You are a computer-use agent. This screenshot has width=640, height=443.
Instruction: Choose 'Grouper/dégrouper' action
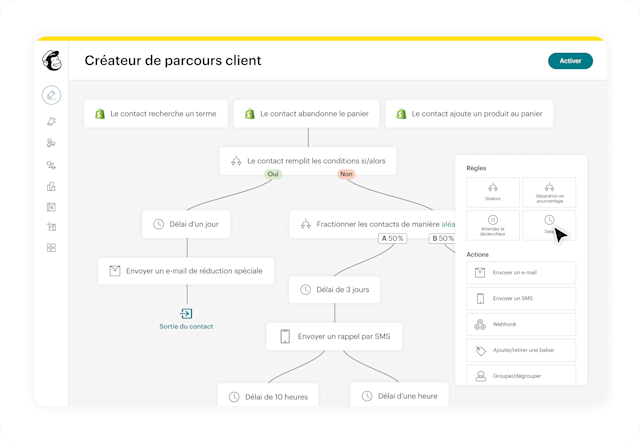pos(521,375)
